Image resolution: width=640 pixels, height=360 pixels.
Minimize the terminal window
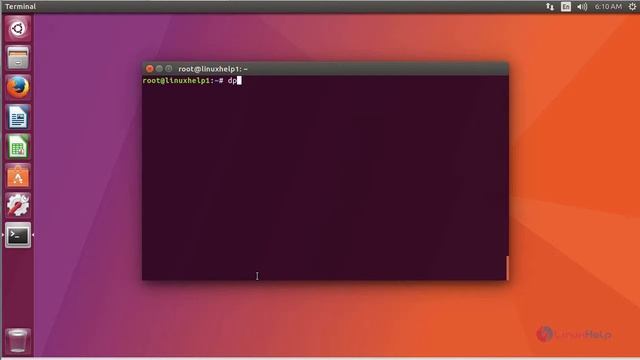tap(159, 69)
